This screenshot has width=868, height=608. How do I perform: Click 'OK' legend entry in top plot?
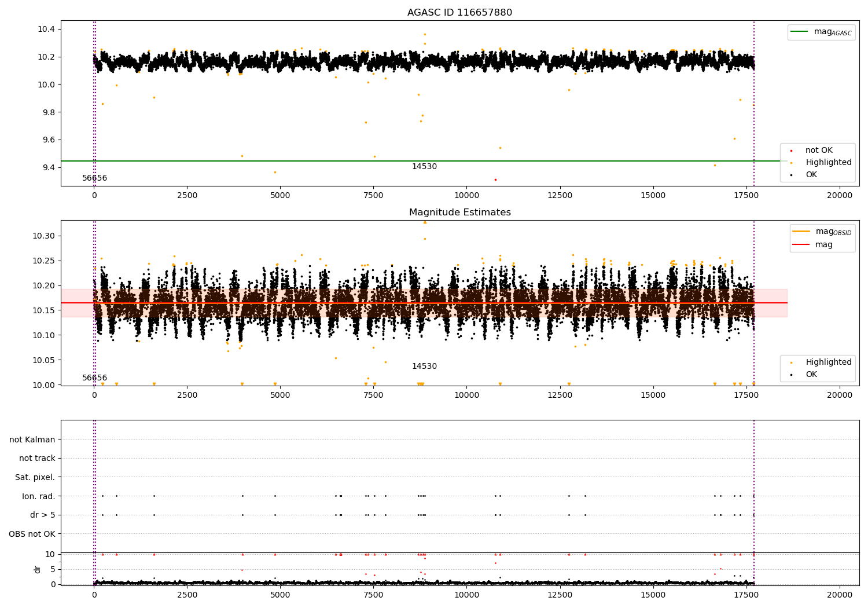pyautogui.click(x=811, y=175)
